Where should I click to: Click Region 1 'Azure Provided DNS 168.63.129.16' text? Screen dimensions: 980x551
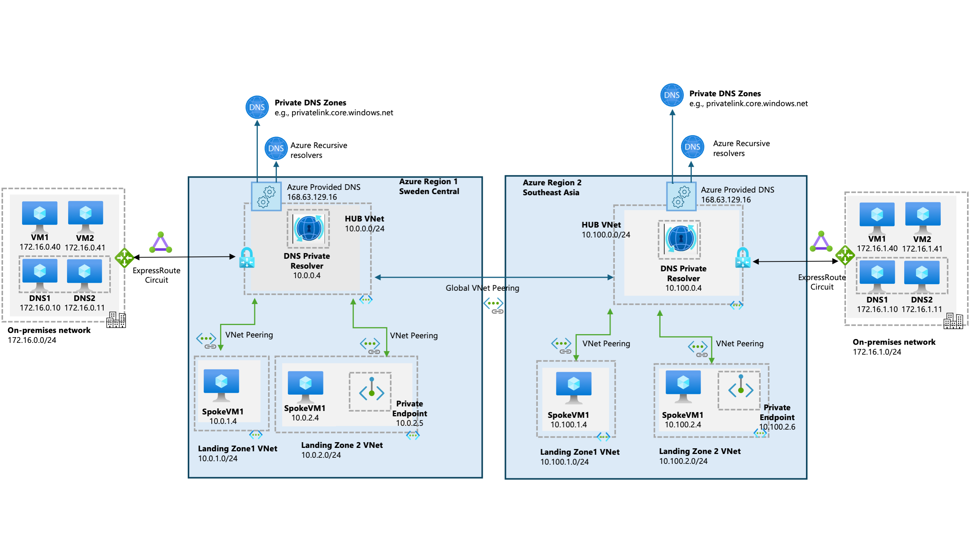coord(324,192)
